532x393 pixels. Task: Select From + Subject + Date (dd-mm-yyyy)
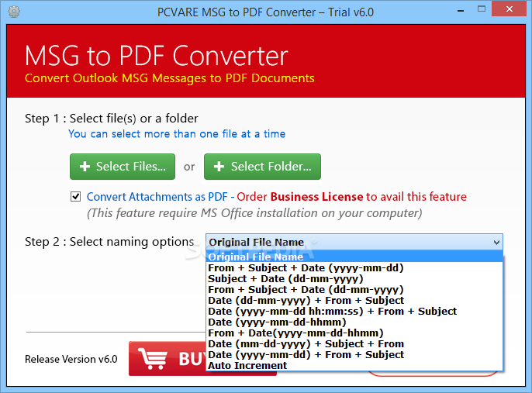click(354, 290)
